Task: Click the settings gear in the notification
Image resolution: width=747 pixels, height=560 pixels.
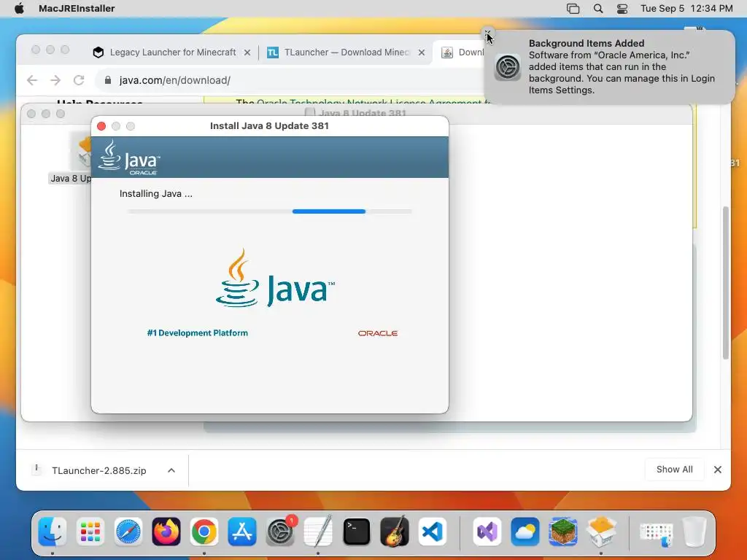Action: (x=508, y=66)
